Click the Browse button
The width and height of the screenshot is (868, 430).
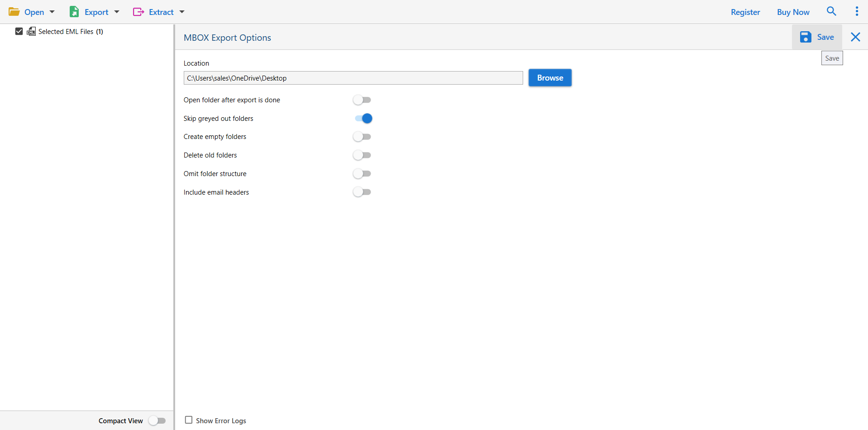pos(550,78)
